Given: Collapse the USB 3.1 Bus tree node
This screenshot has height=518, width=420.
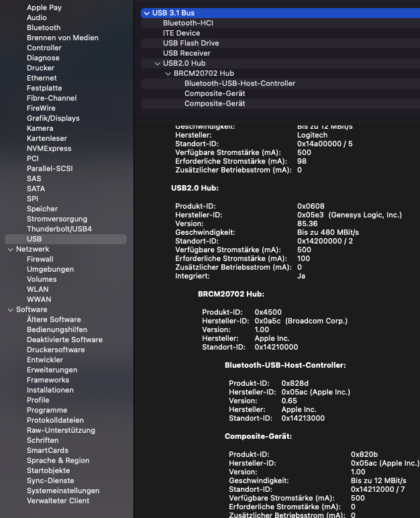Looking at the screenshot, I should [x=147, y=13].
